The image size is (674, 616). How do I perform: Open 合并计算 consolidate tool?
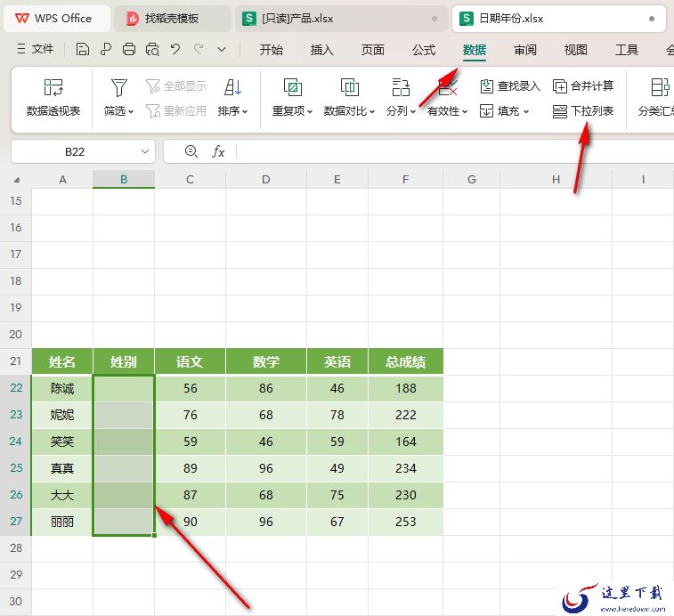click(583, 86)
